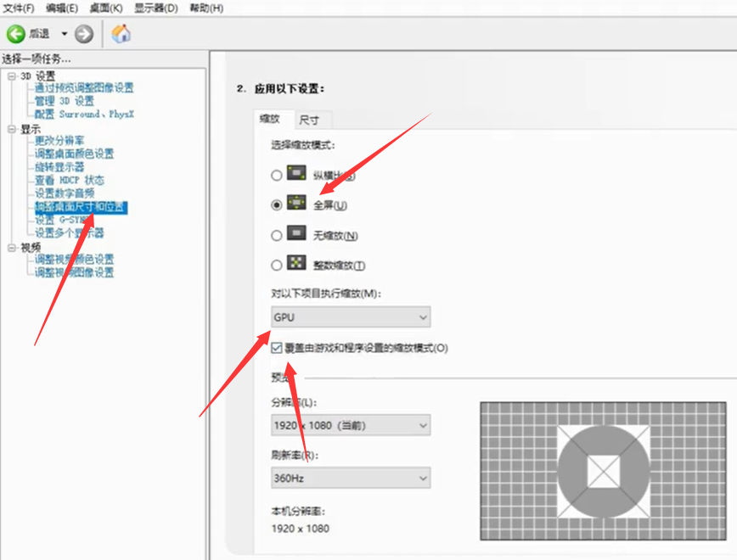Viewport: 737px width, 560px height.
Task: Open the 文件(F) menu
Action: 19,8
